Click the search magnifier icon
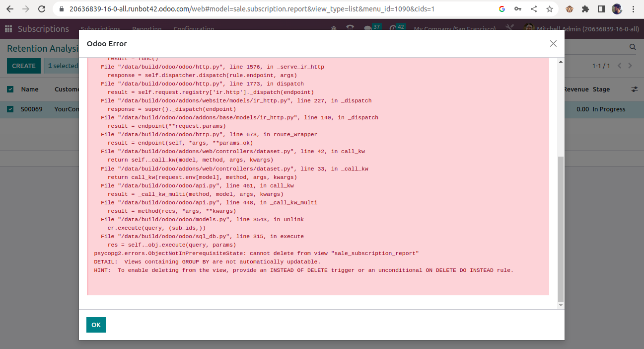644x349 pixels. coord(633,47)
